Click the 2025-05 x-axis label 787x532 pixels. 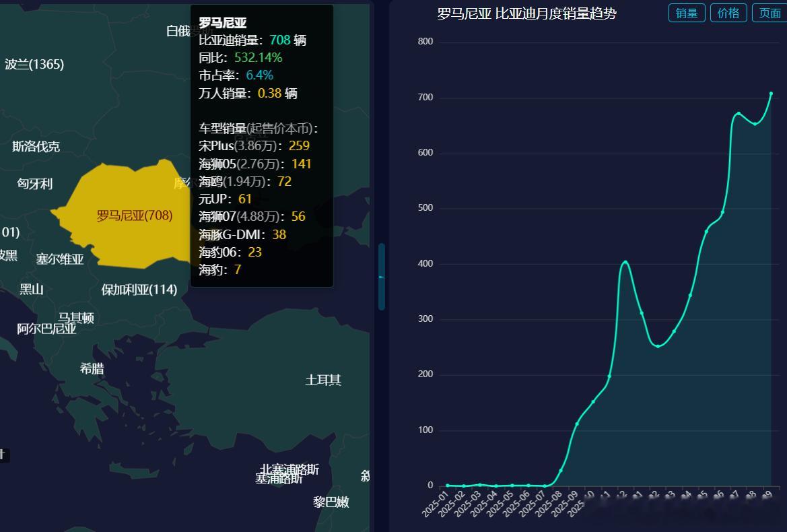(x=500, y=504)
